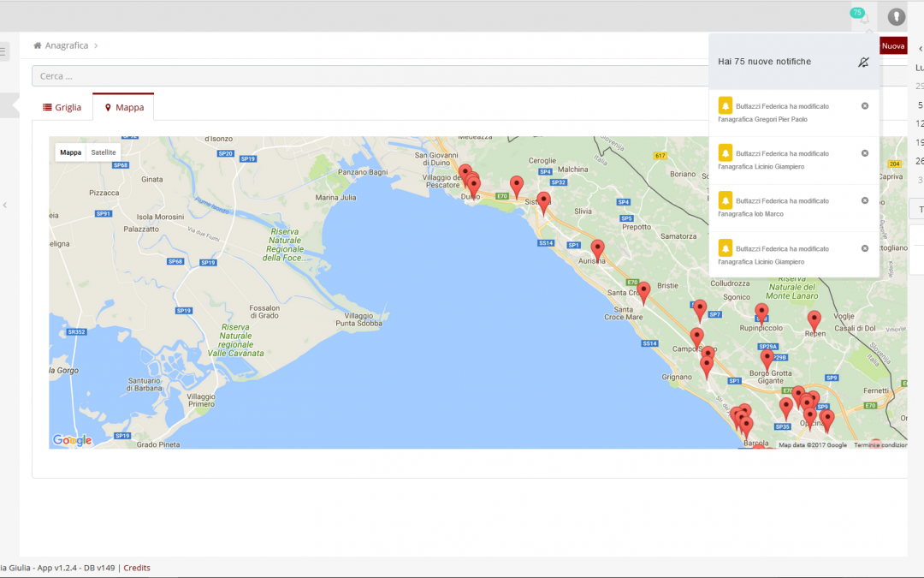Click the Isola Morosini map label
The height and width of the screenshot is (578, 924).
point(160,217)
